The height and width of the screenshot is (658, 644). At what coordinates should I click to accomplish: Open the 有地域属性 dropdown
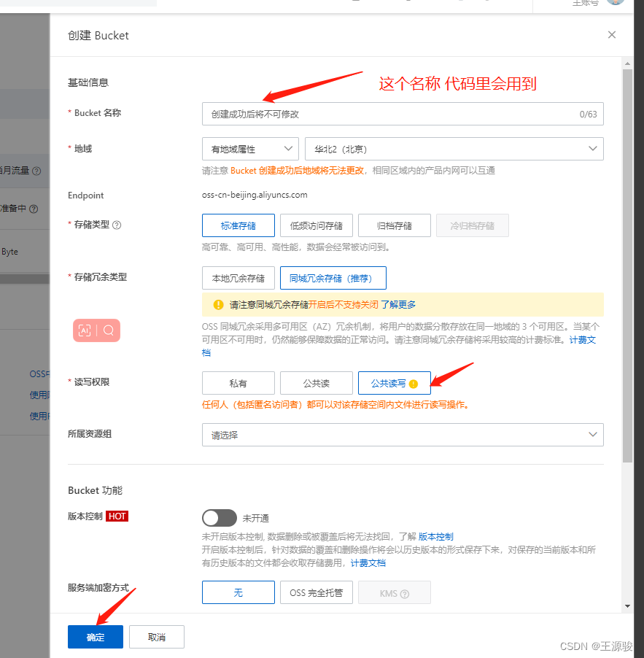pyautogui.click(x=250, y=149)
